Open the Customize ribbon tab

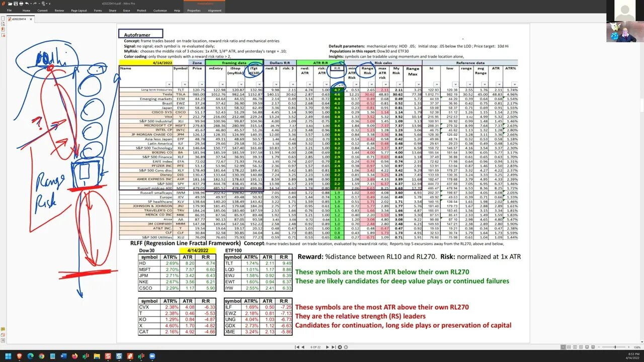[x=160, y=11]
